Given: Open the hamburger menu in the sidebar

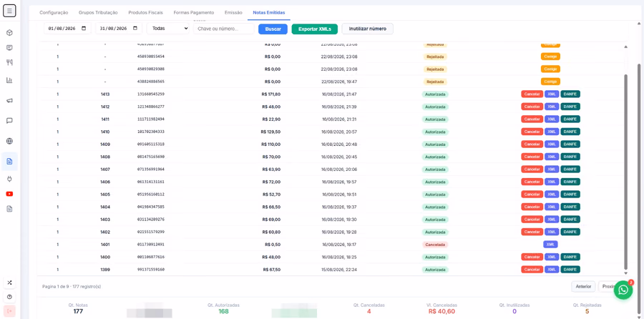Looking at the screenshot, I should (x=9, y=11).
